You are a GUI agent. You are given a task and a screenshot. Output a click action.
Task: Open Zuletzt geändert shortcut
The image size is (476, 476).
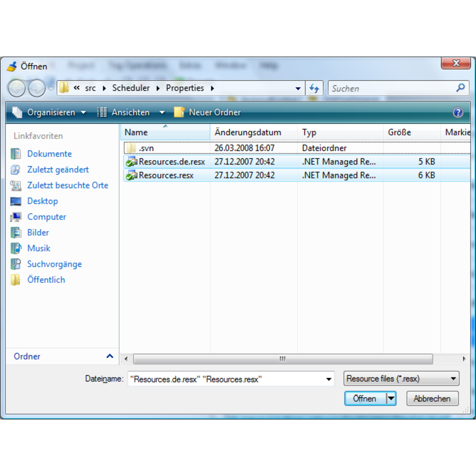pos(58,170)
